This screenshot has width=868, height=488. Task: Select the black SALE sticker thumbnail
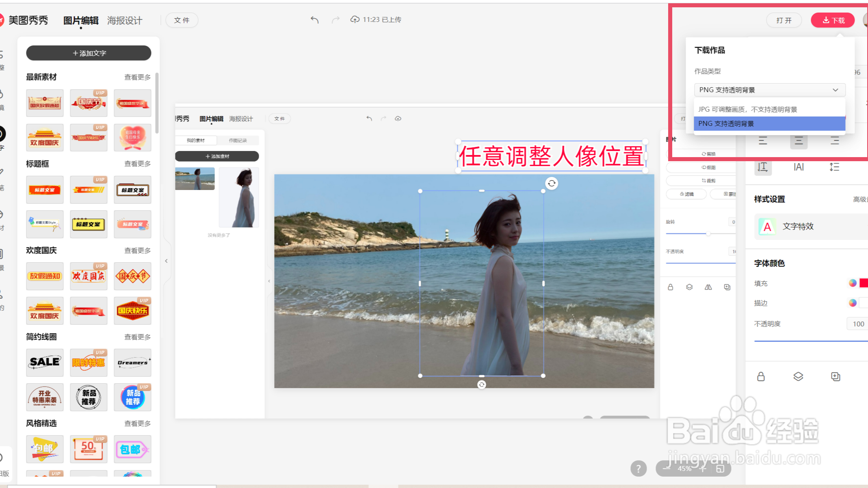click(x=45, y=362)
